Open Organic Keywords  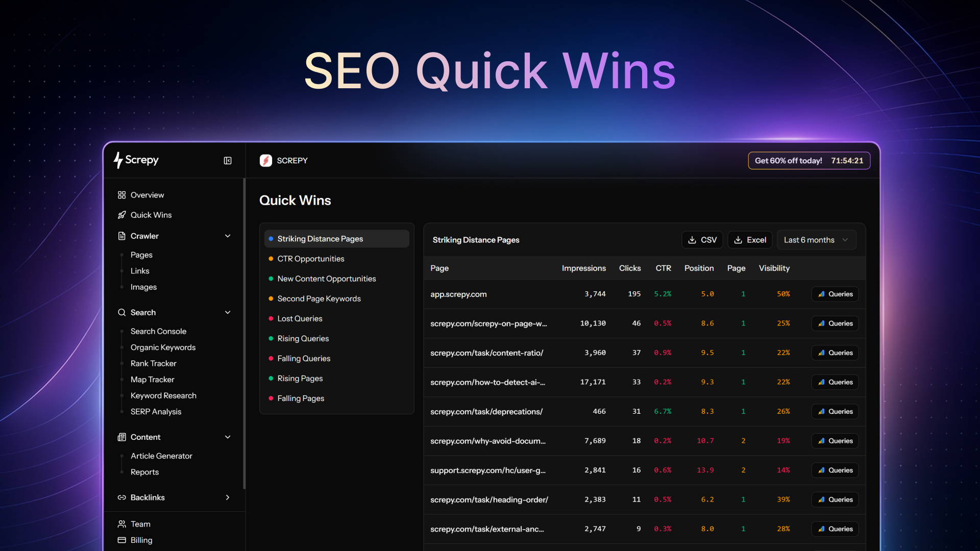(x=163, y=347)
